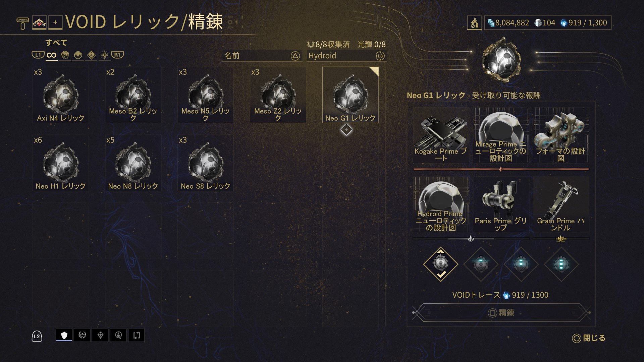Click the market icon beside credits
The height and width of the screenshot is (362, 644).
click(475, 23)
